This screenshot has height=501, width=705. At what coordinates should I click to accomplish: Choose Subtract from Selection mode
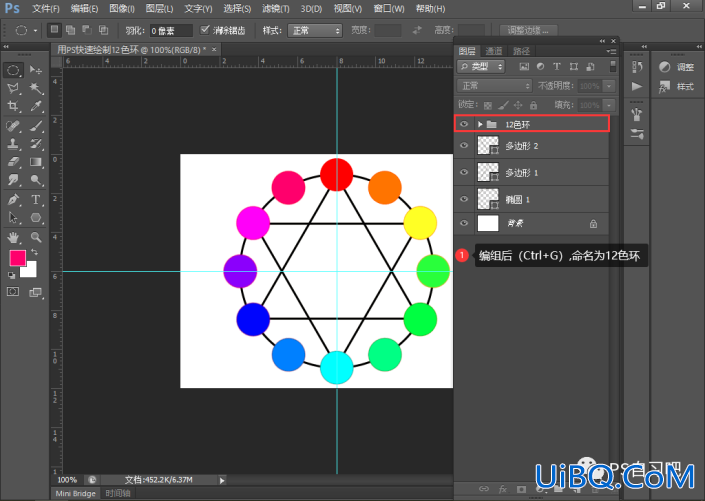[x=87, y=30]
